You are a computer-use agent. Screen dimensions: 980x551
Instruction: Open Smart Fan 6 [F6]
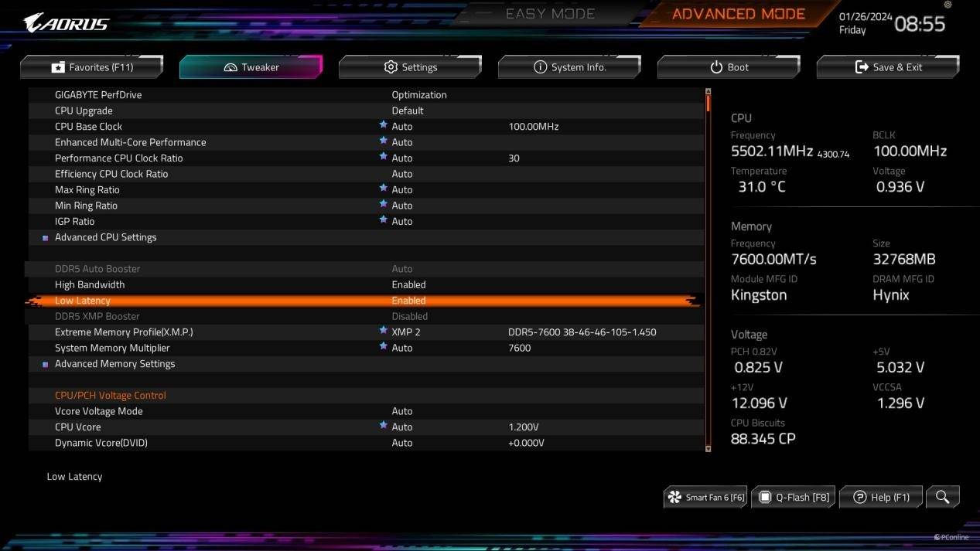(x=705, y=497)
